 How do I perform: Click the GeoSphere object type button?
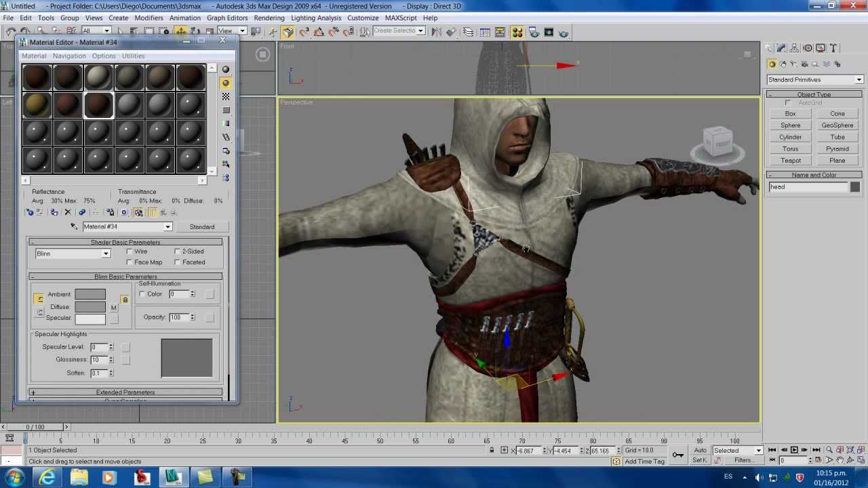coord(837,125)
